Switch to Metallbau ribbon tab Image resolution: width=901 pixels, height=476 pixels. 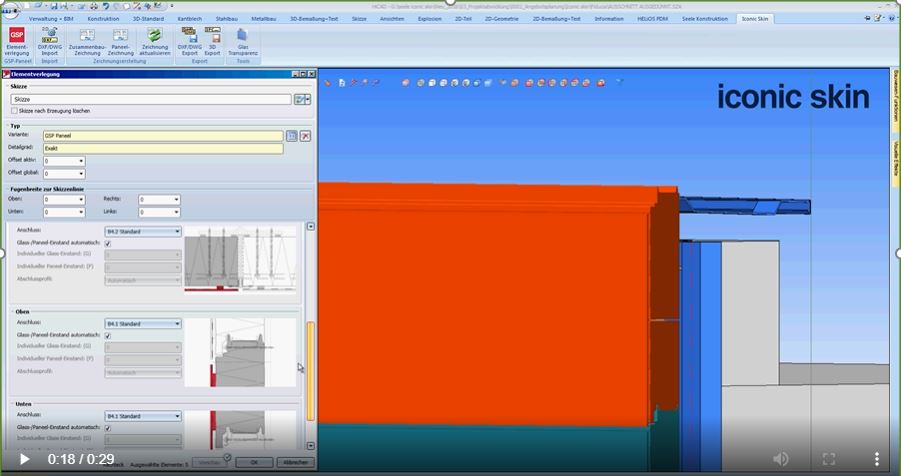pos(263,18)
